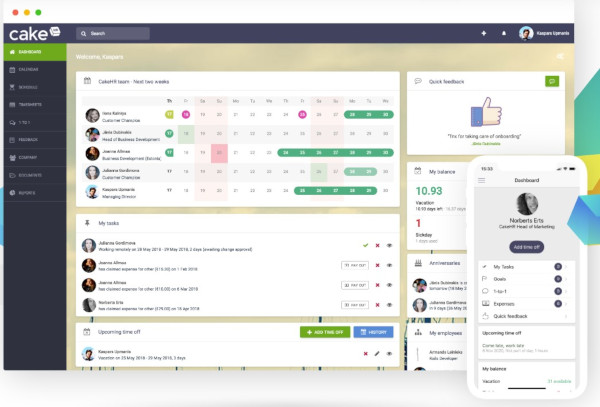Viewport: 600px width, 407px height.
Task: Click the plus icon in top bar
Action: pyautogui.click(x=484, y=33)
